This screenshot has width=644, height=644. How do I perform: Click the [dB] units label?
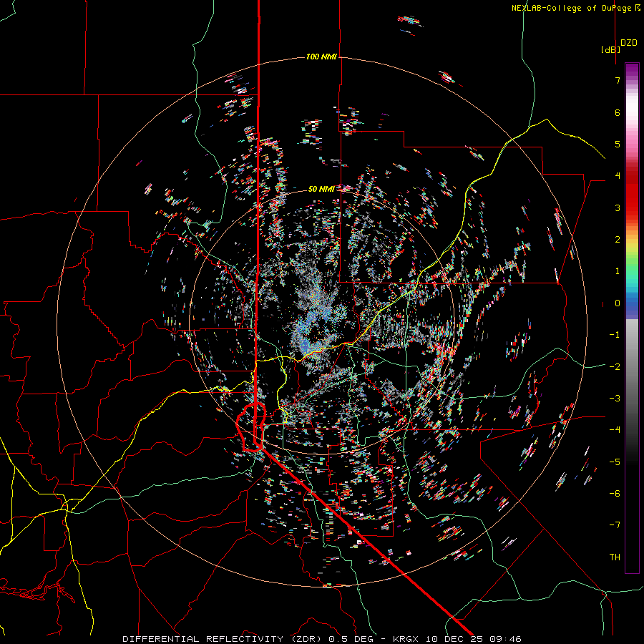coord(610,49)
